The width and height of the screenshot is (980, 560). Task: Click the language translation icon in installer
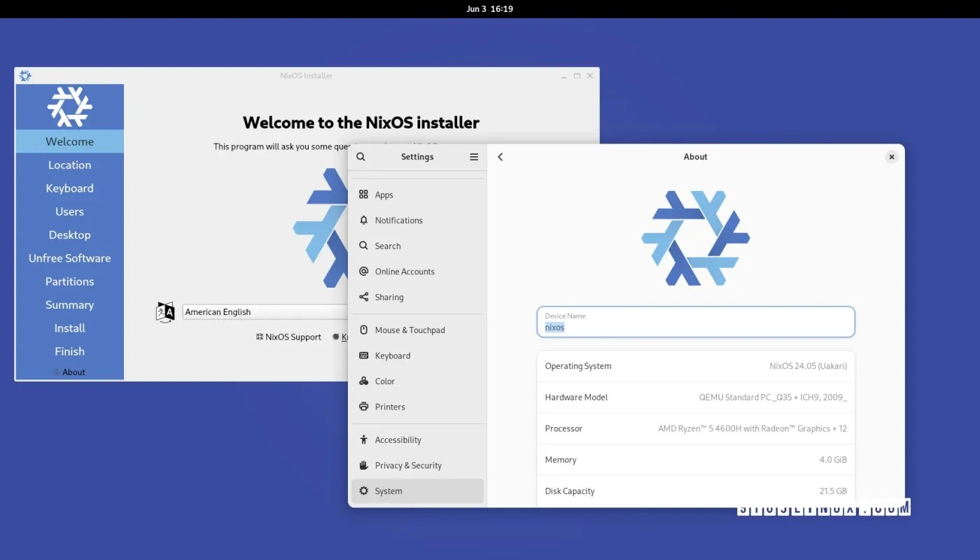165,312
